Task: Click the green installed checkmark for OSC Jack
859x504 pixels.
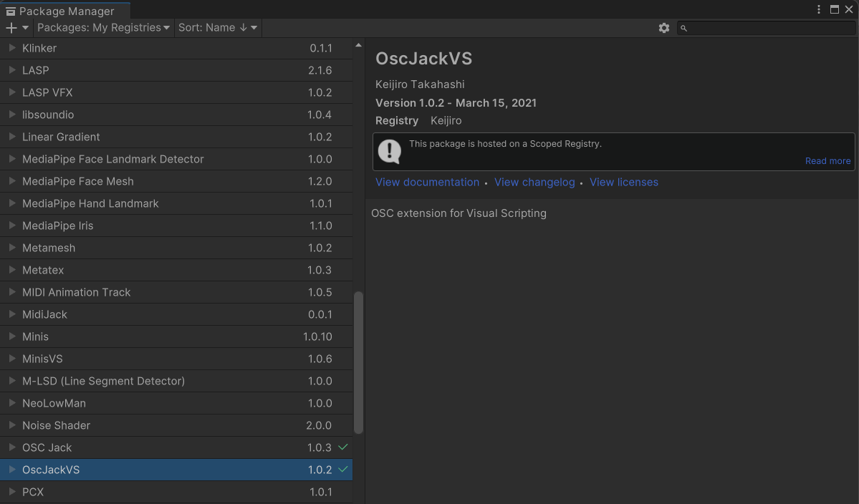Action: pyautogui.click(x=343, y=447)
